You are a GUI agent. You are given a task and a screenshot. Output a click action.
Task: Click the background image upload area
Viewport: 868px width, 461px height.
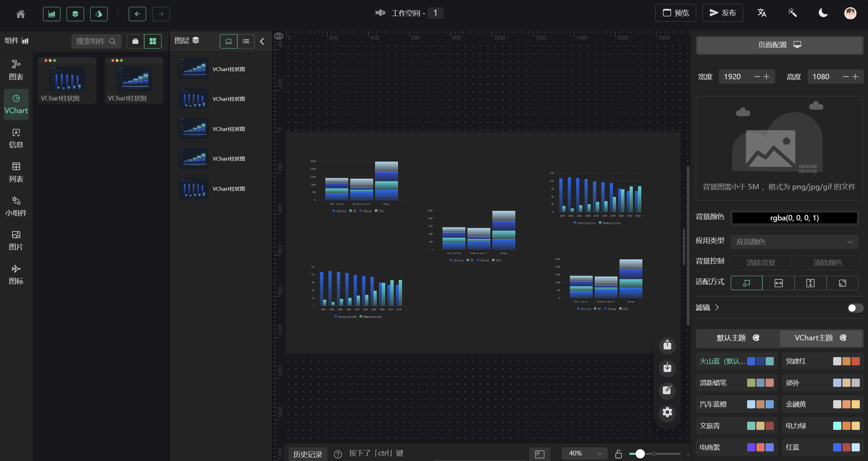click(x=779, y=148)
